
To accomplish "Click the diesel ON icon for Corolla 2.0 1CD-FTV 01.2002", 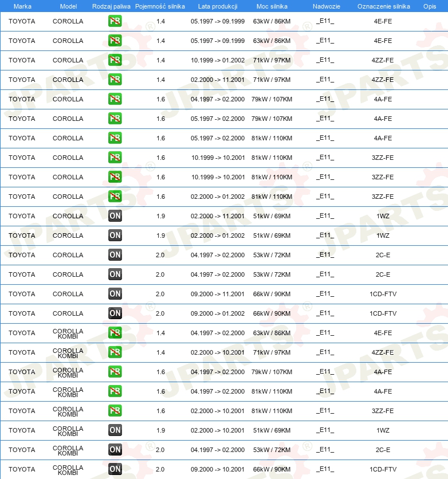I will point(115,313).
